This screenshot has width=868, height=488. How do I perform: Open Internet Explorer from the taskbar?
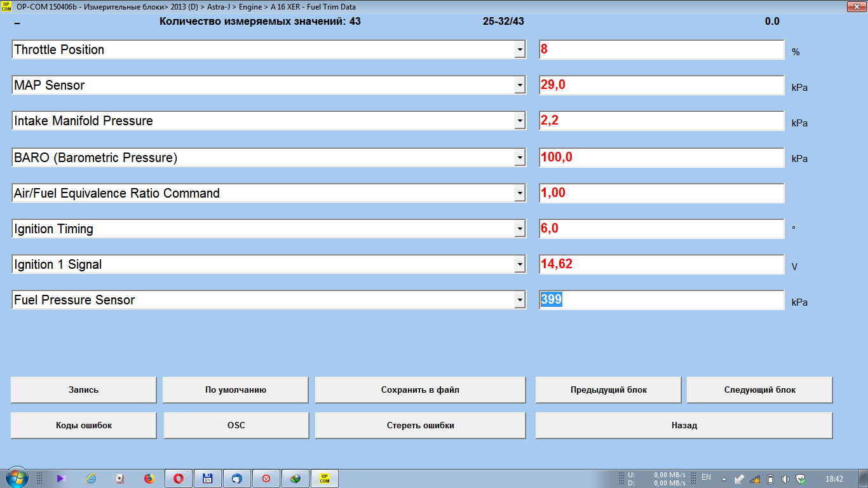point(90,478)
